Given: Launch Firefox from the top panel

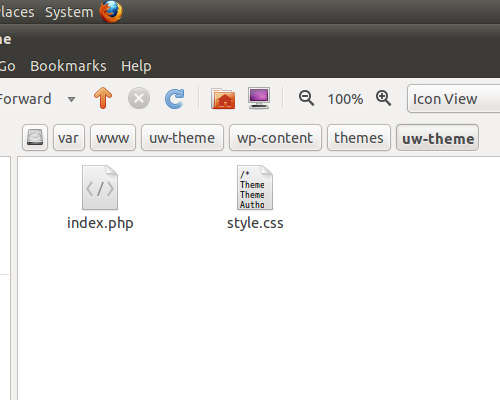Looking at the screenshot, I should coord(111,11).
